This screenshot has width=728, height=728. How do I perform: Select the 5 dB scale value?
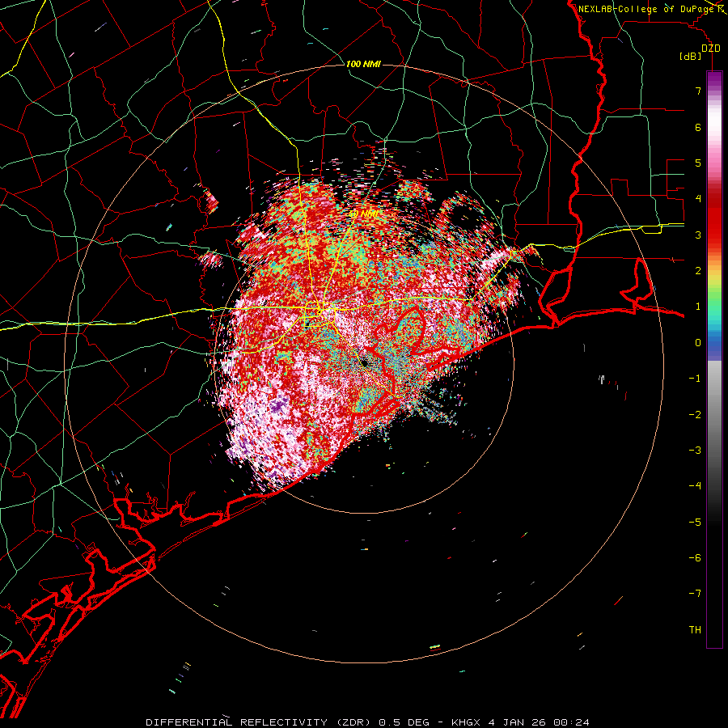(x=698, y=163)
